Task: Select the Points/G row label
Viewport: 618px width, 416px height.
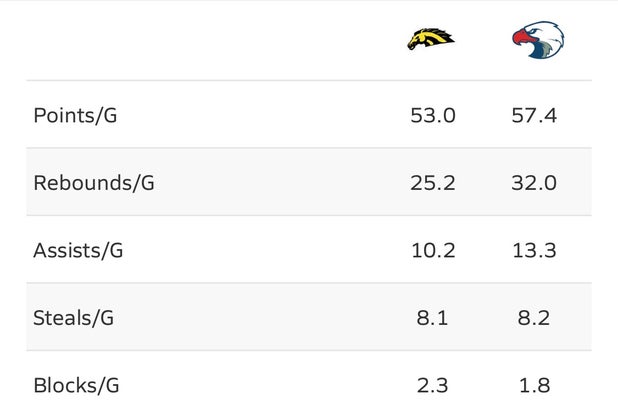Action: point(75,116)
